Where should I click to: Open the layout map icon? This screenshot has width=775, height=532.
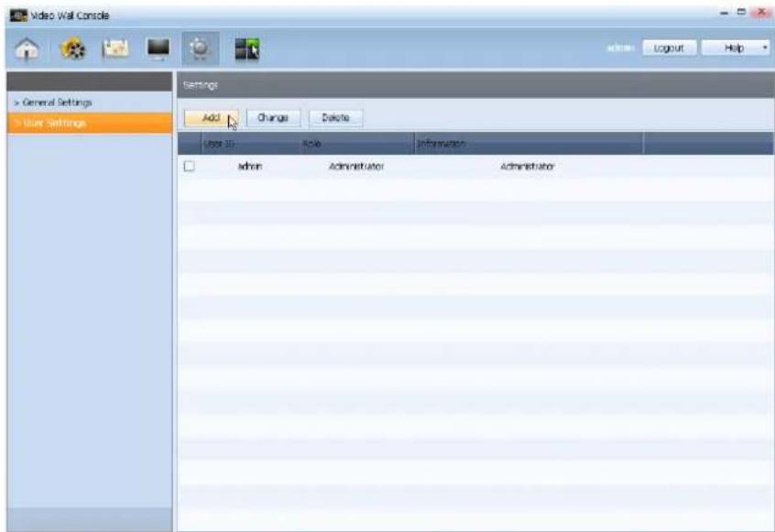coord(115,49)
